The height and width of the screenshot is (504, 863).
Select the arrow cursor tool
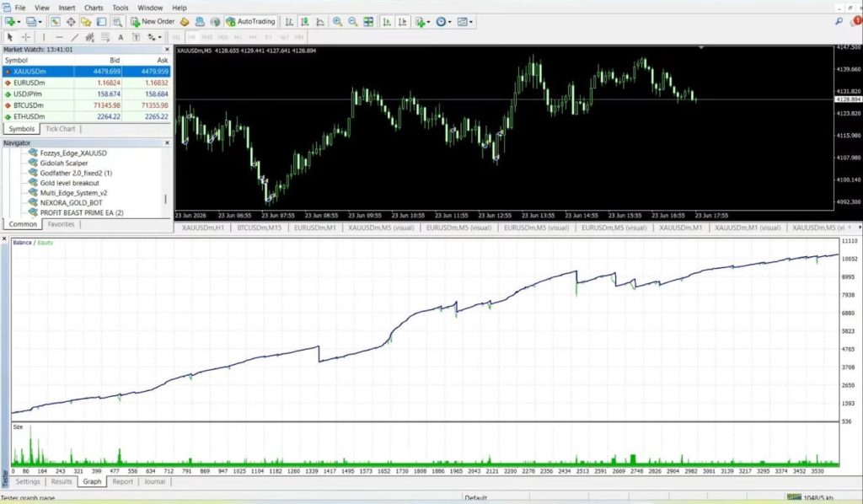pyautogui.click(x=9, y=37)
